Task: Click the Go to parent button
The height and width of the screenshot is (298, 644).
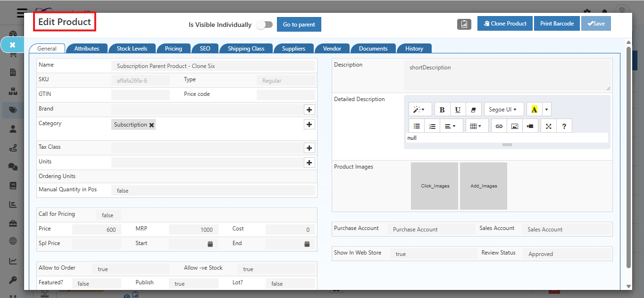Action: point(299,24)
